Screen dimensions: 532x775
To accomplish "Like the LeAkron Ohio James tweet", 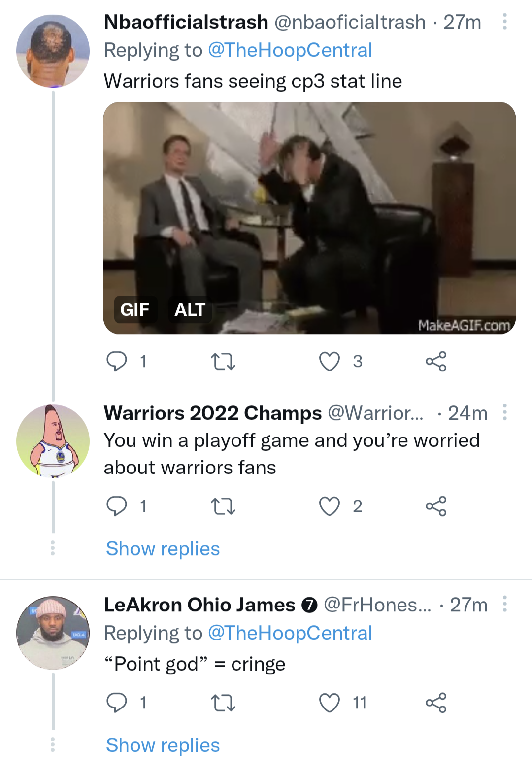I will point(330,703).
